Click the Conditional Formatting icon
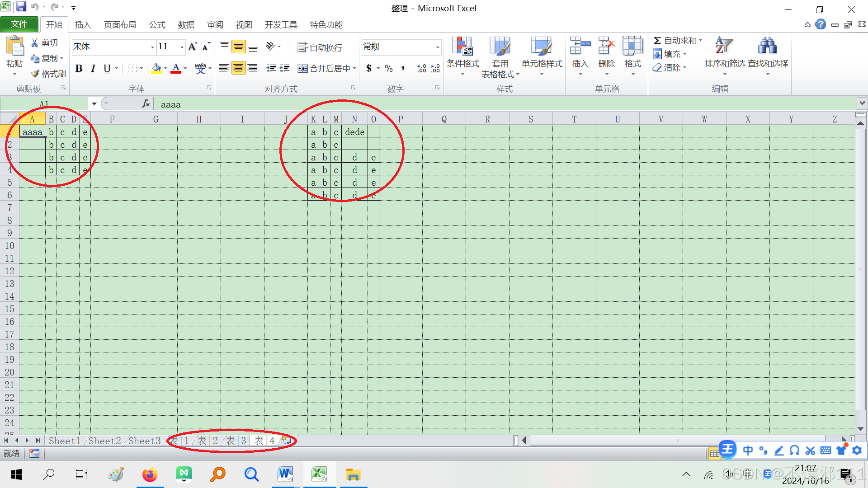This screenshot has width=868, height=488. coord(462,47)
